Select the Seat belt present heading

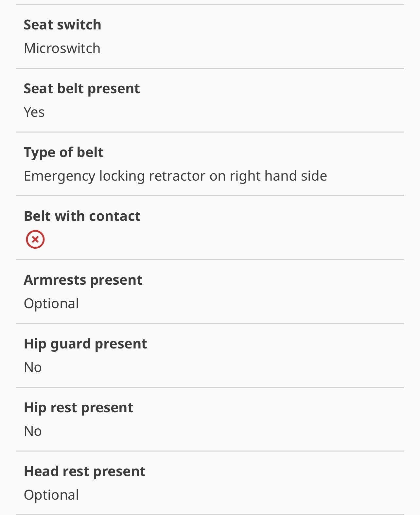82,89
